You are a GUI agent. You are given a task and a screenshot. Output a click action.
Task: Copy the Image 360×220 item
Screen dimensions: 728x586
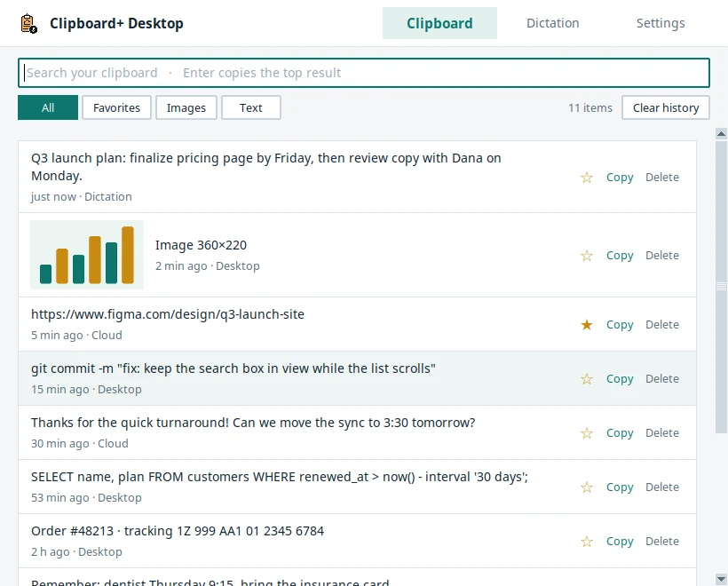coord(620,256)
